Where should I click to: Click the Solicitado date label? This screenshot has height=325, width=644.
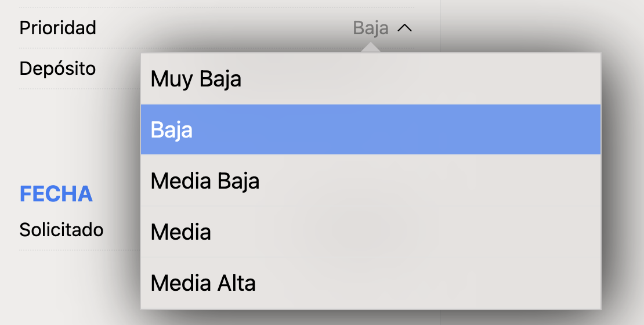click(x=61, y=230)
